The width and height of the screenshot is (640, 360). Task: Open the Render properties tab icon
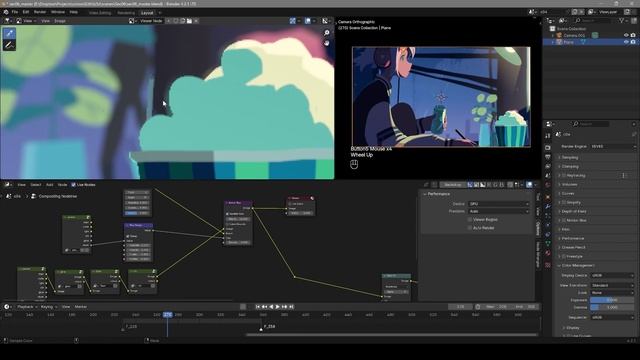(548, 147)
